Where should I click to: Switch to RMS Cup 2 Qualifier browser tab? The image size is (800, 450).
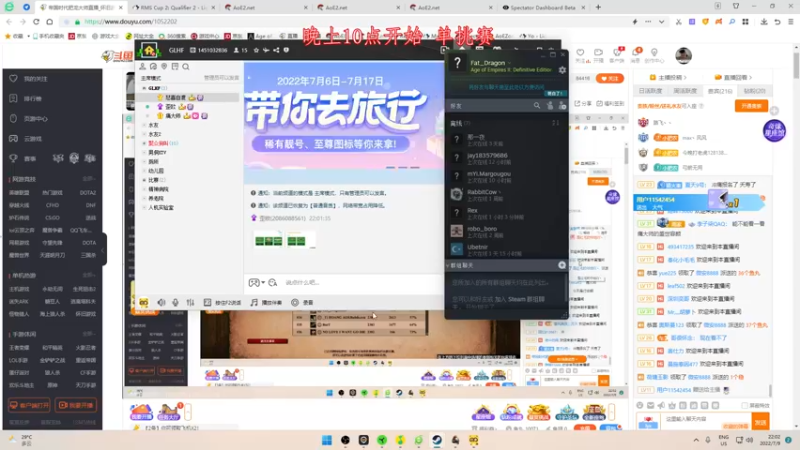(x=173, y=8)
